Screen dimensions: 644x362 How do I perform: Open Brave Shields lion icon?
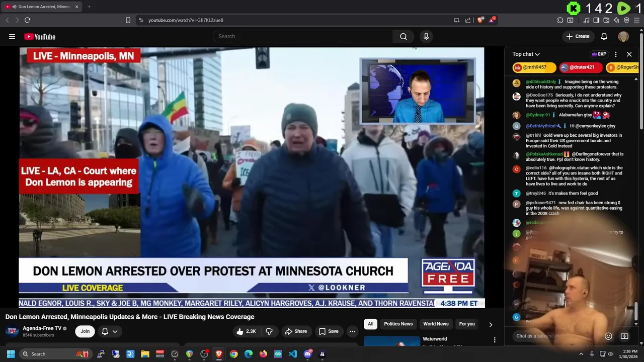480,20
